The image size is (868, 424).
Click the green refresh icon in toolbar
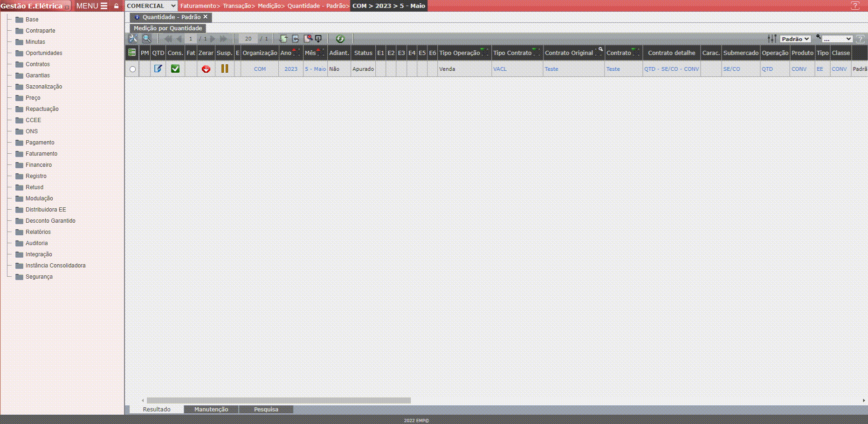340,39
